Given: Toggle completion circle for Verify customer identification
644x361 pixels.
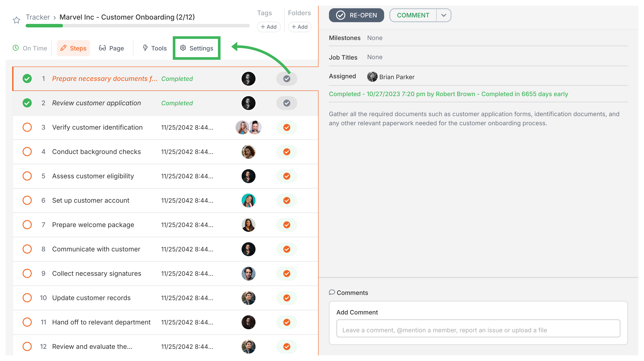Looking at the screenshot, I should point(27,127).
